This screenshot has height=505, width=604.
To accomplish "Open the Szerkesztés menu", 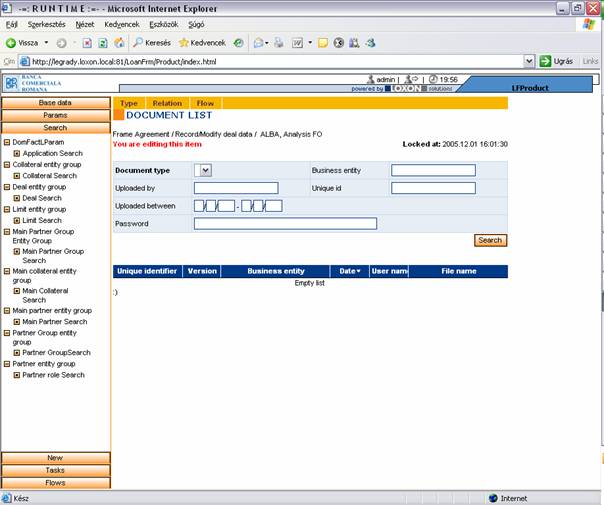I will [46, 25].
